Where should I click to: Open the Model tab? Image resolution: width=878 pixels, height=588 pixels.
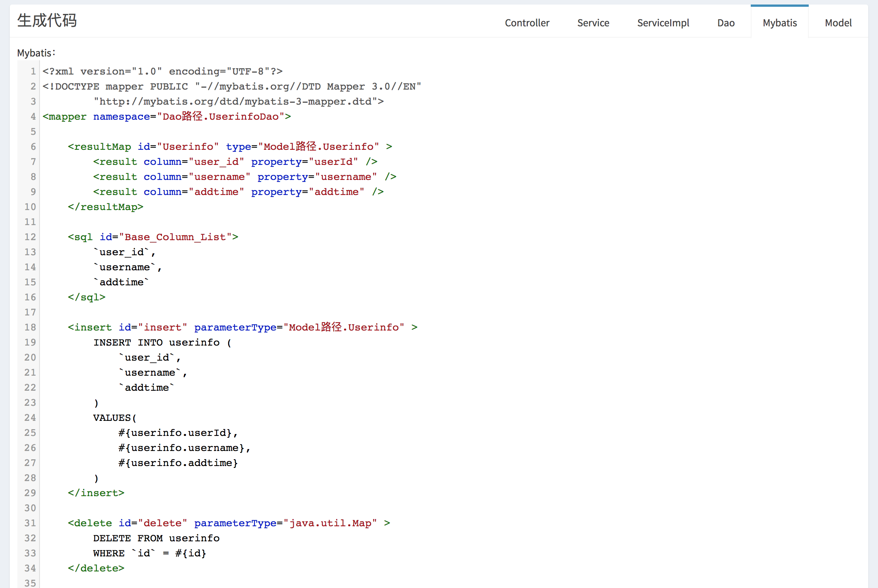click(x=838, y=23)
